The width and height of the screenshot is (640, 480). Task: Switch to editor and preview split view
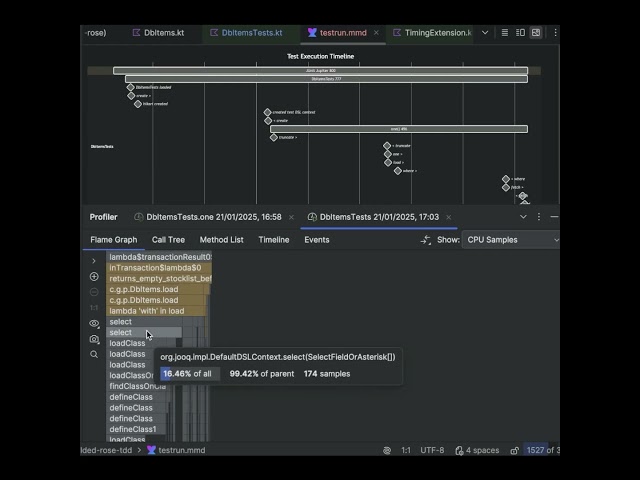coord(520,33)
